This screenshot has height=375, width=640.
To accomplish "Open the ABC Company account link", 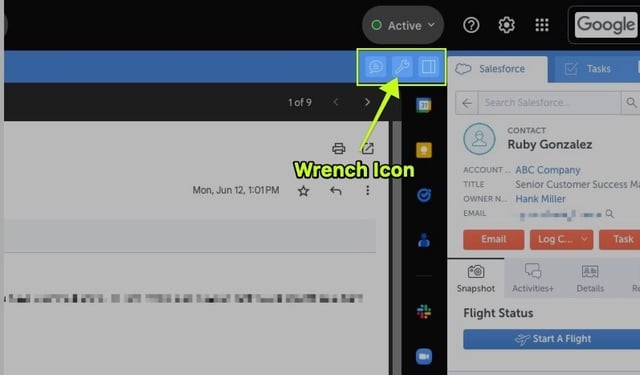I will pos(547,170).
